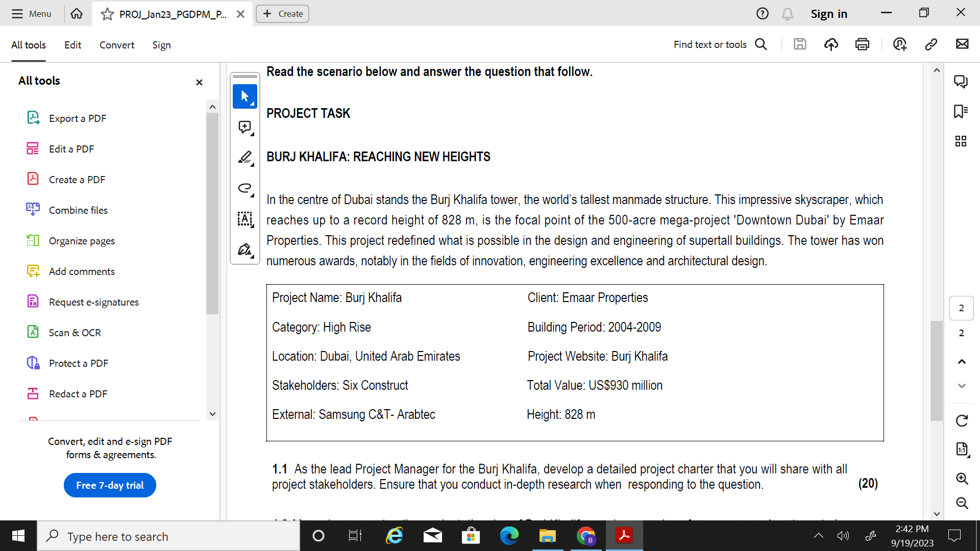
Task: Toggle the Bookmarks panel open
Action: coord(962,111)
